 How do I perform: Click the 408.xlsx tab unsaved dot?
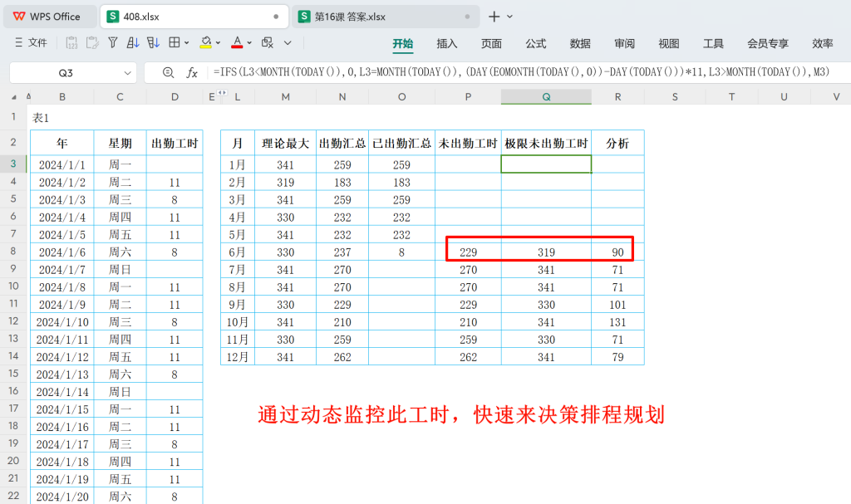point(276,17)
